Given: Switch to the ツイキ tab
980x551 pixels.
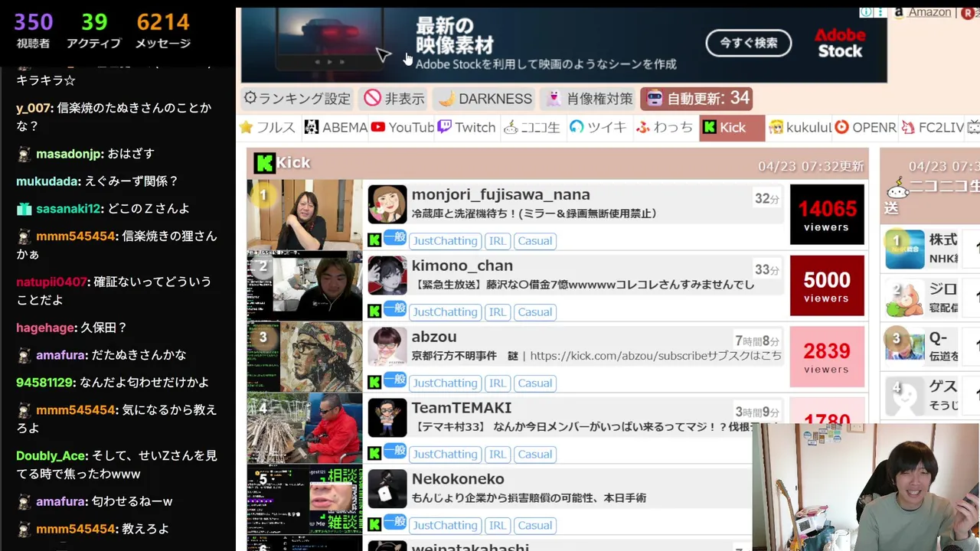Looking at the screenshot, I should [598, 128].
